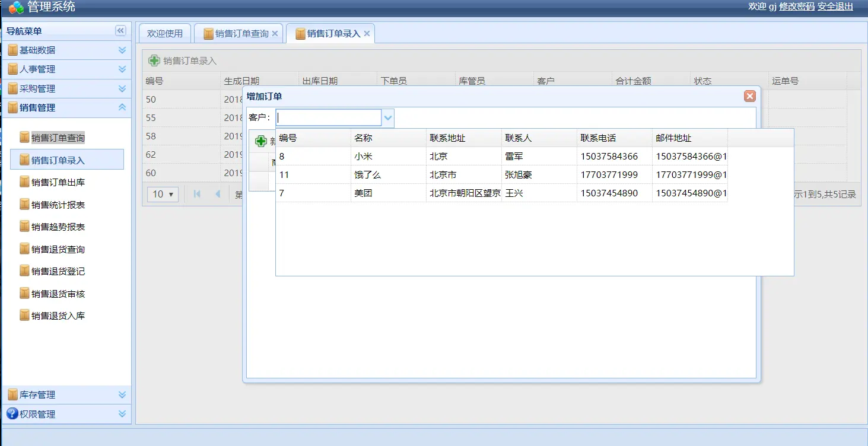Open 销售订单出库 in the sidebar

coord(58,182)
